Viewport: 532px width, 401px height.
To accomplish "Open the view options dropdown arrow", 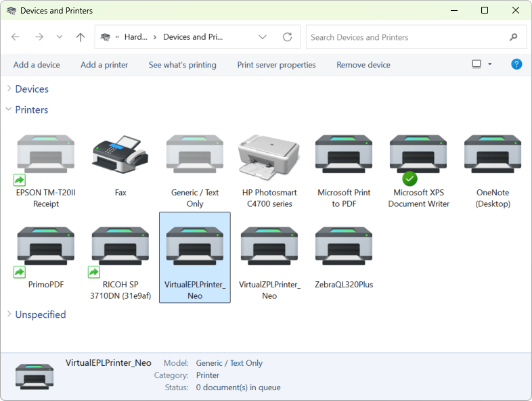I will 489,64.
